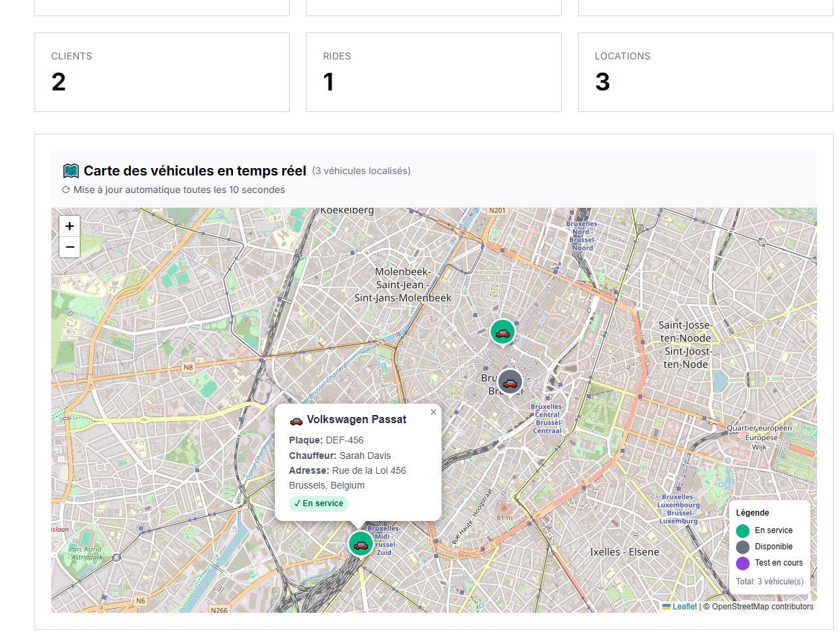Zoom in with the plus button on the map
840x633 pixels.
[70, 226]
